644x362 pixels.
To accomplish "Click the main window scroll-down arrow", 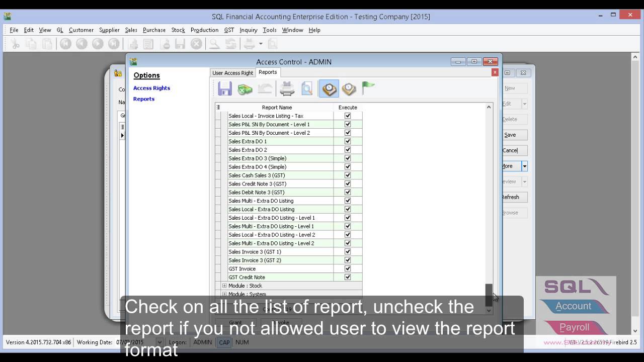I will click(x=635, y=331).
